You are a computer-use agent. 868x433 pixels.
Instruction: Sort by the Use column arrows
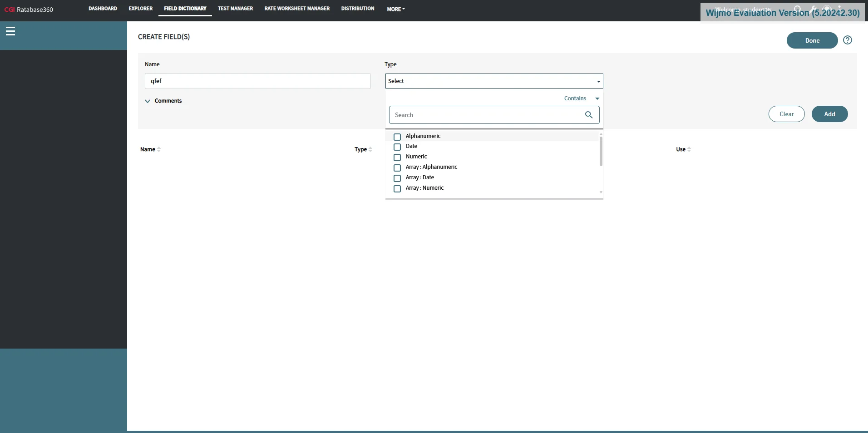690,149
